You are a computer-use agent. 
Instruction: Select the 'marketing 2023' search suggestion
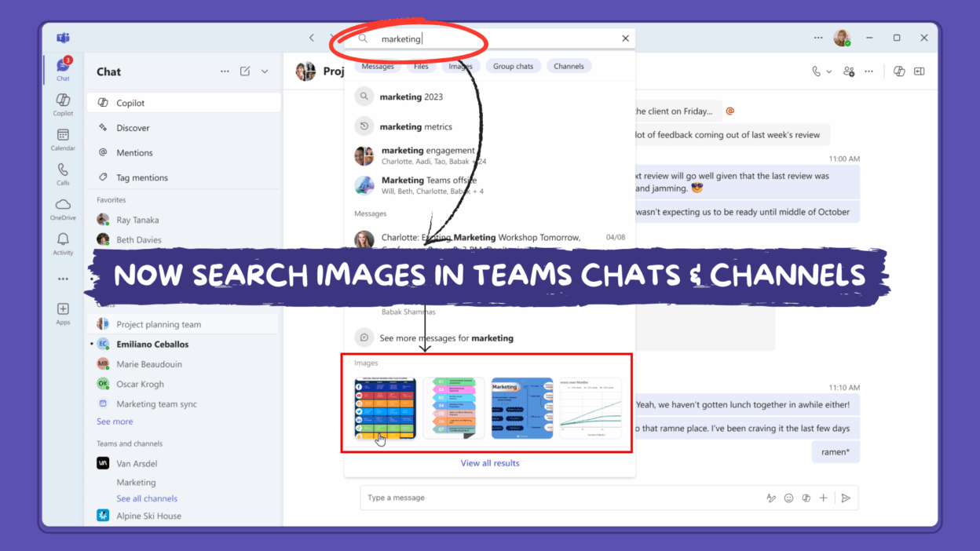(489, 97)
